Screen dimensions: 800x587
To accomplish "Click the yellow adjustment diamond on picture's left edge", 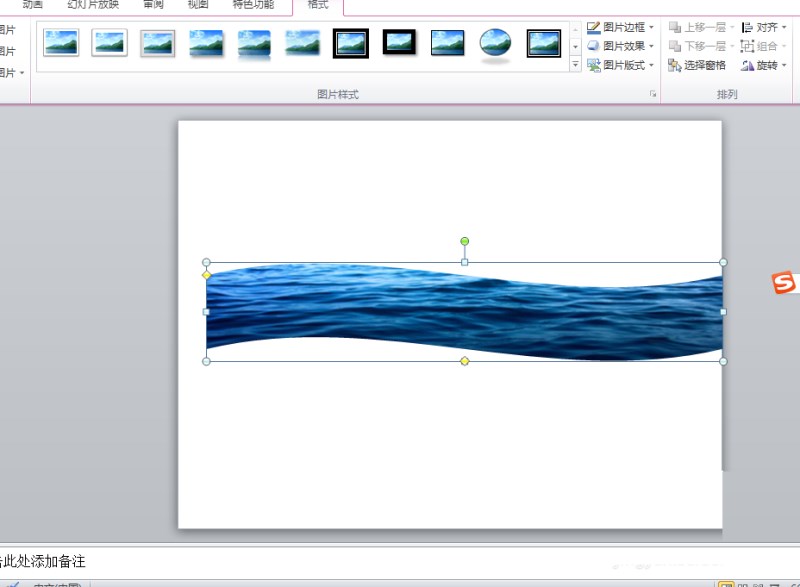I will (206, 275).
